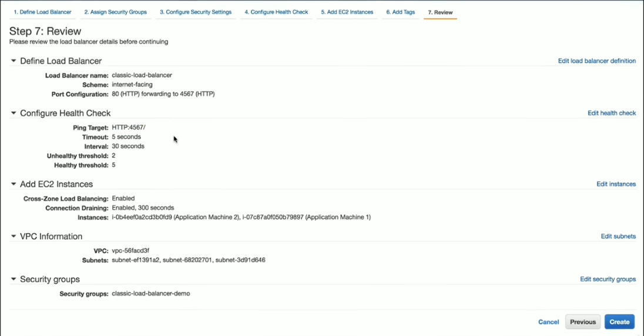Screen dimensions: 644x336
Task: Collapse the Add EC2 Instances section
Action: pyautogui.click(x=14, y=184)
